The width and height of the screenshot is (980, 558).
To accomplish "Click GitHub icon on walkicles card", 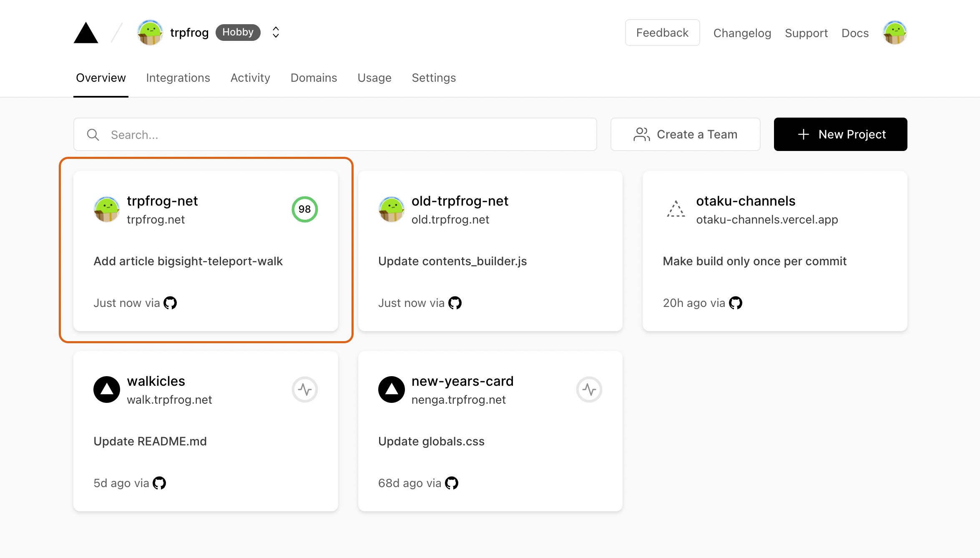I will 159,483.
